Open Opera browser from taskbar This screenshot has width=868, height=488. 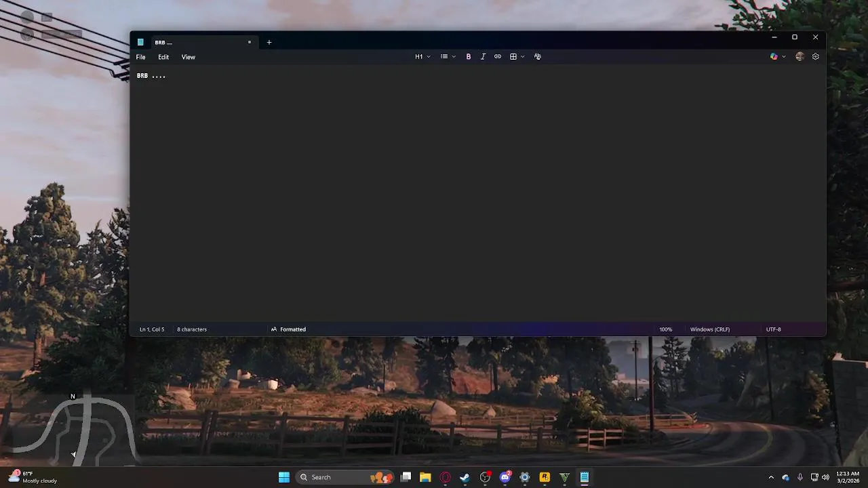pyautogui.click(x=446, y=477)
